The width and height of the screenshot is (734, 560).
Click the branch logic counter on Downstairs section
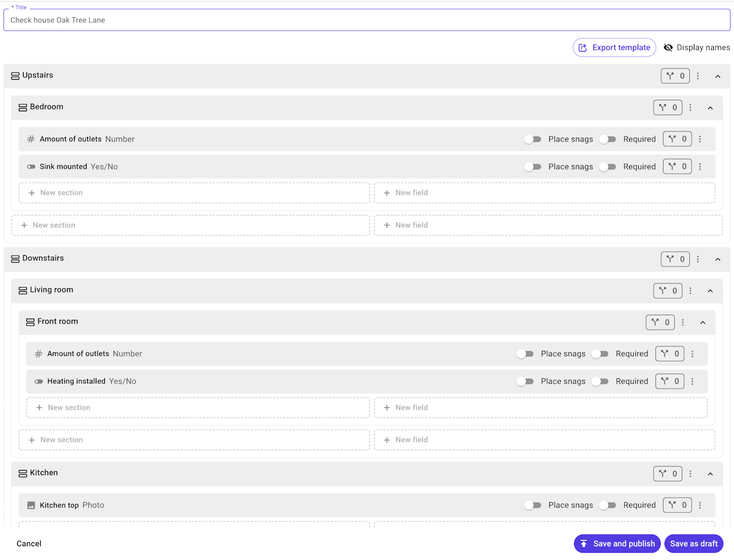tap(675, 259)
